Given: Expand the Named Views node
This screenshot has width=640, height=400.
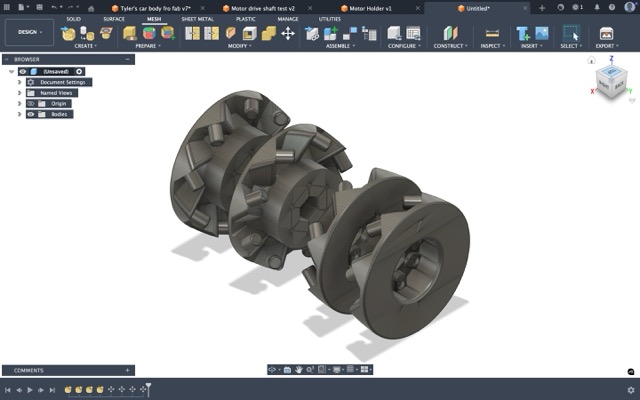Looking at the screenshot, I should (19, 93).
